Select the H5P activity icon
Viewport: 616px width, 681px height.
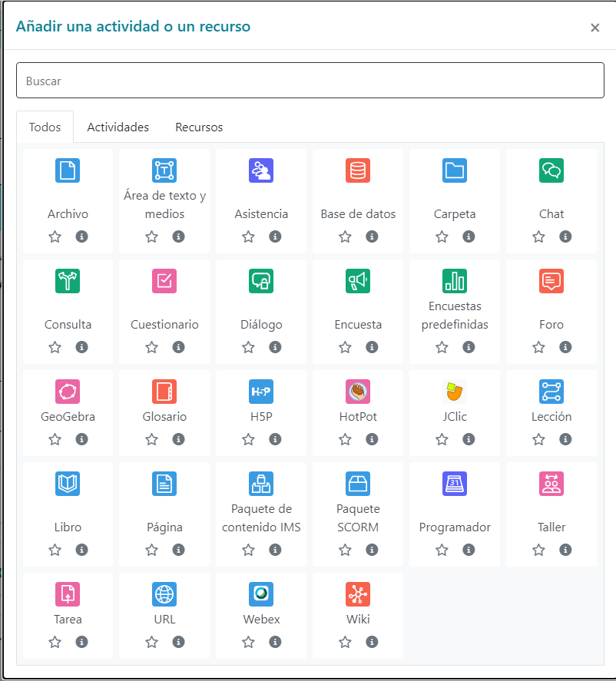click(261, 392)
